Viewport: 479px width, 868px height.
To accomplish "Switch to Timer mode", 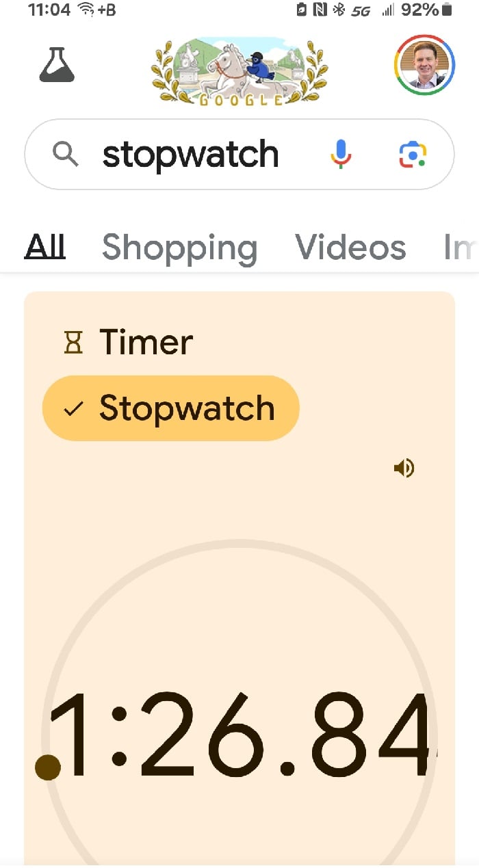I will tap(145, 341).
